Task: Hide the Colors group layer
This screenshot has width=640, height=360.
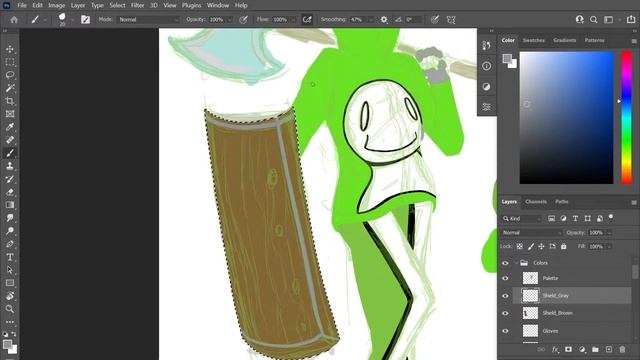Action: pyautogui.click(x=505, y=263)
